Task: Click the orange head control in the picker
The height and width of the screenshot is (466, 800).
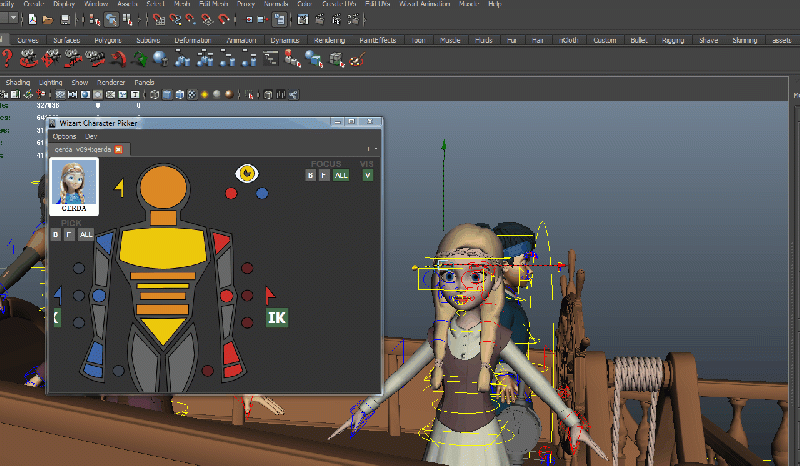Action: coord(162,186)
